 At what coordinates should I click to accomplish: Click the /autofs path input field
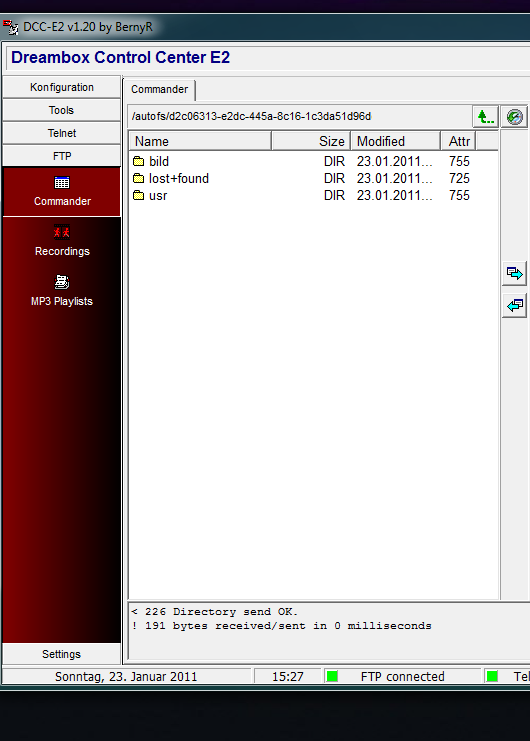(x=299, y=116)
